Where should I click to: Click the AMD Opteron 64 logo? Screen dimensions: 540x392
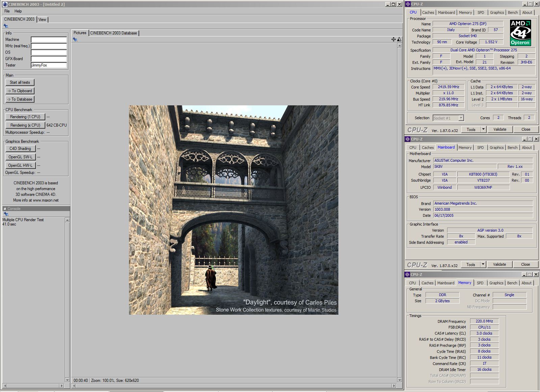coord(520,33)
